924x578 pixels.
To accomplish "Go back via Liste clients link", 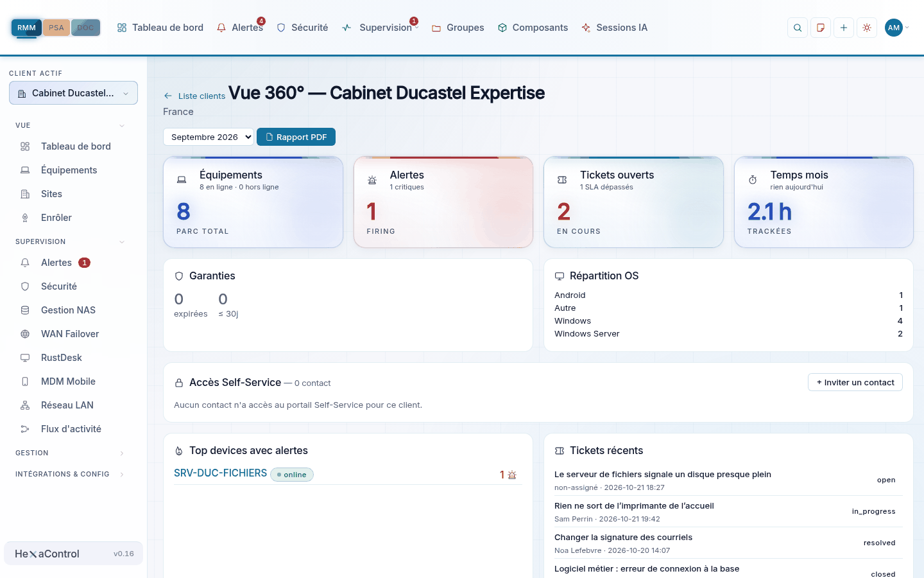I will (x=194, y=96).
